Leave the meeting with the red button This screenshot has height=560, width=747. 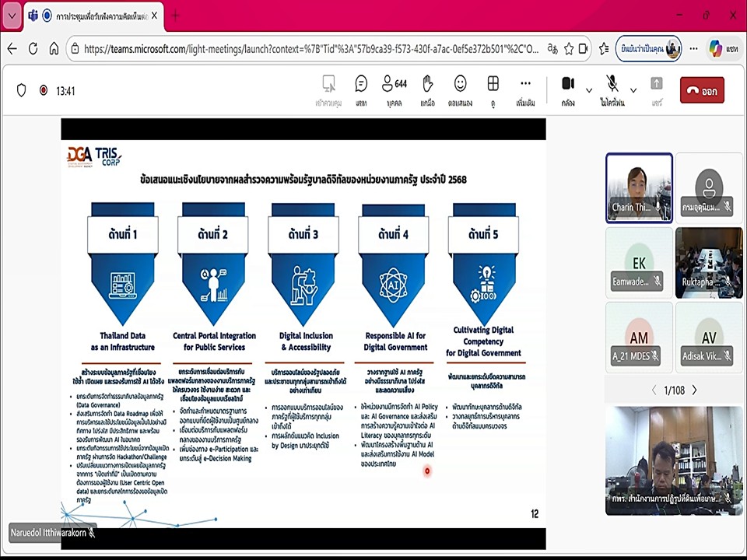point(701,90)
